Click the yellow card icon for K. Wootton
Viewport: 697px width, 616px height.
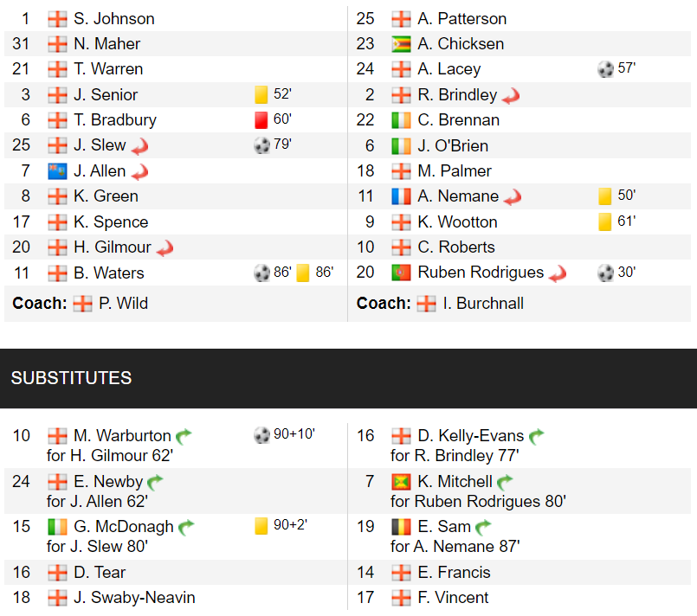[x=605, y=221]
